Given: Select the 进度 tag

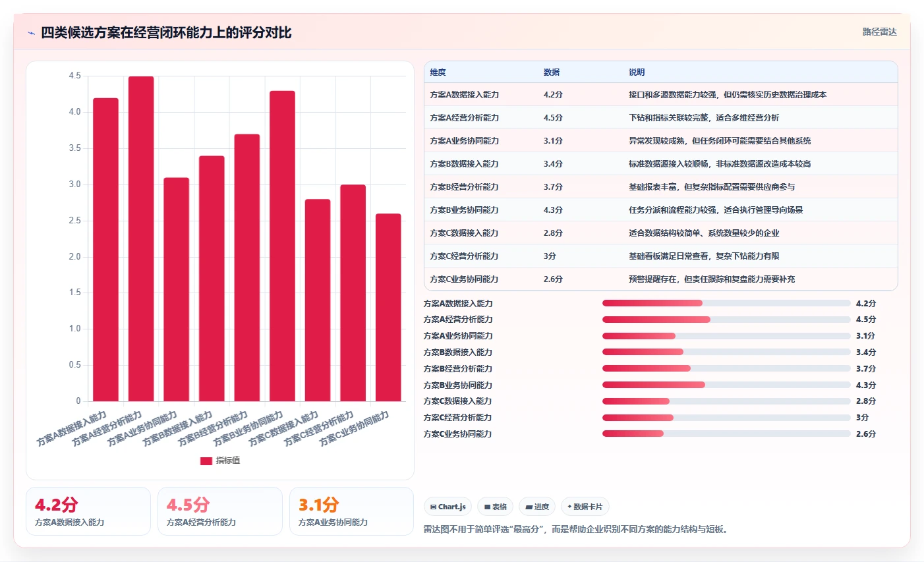Looking at the screenshot, I should [x=537, y=507].
